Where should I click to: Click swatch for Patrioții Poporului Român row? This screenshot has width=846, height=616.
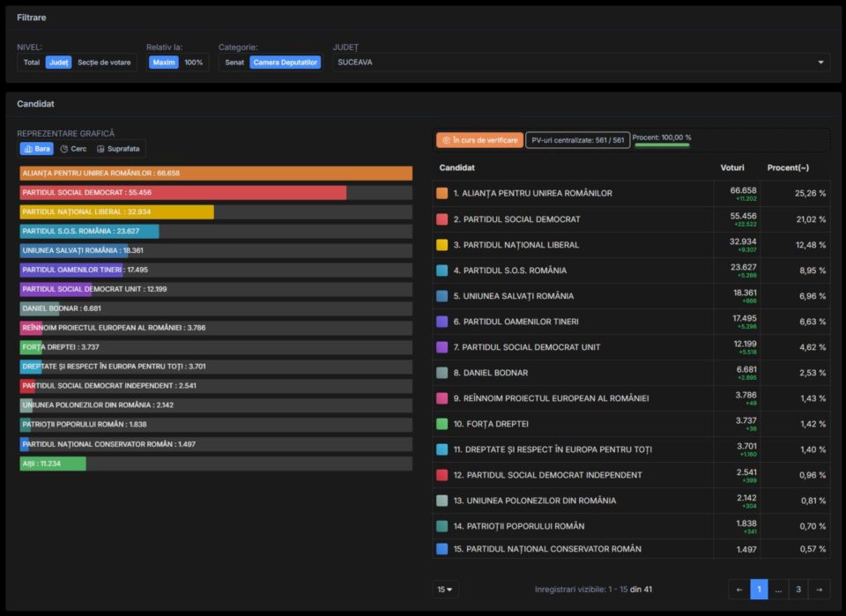pos(442,526)
